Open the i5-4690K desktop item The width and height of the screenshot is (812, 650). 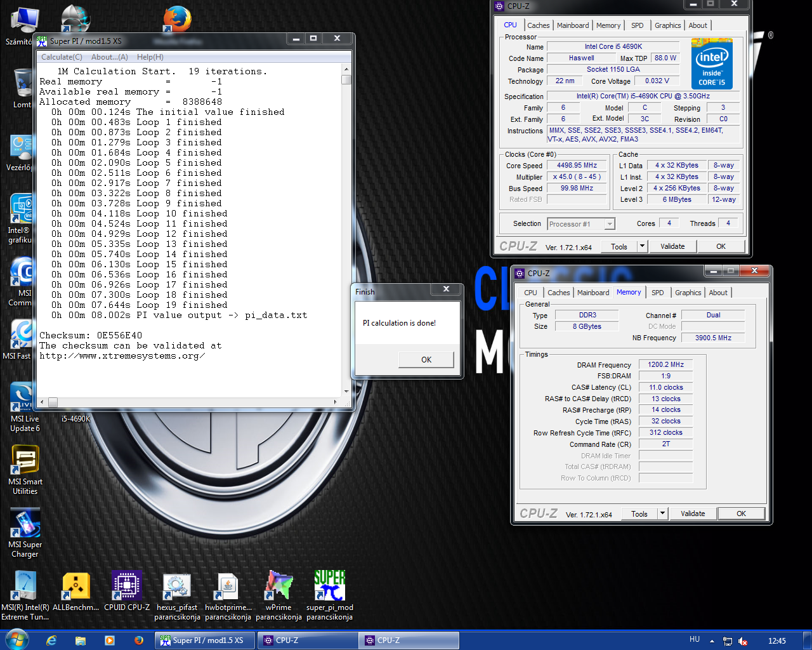[75, 419]
